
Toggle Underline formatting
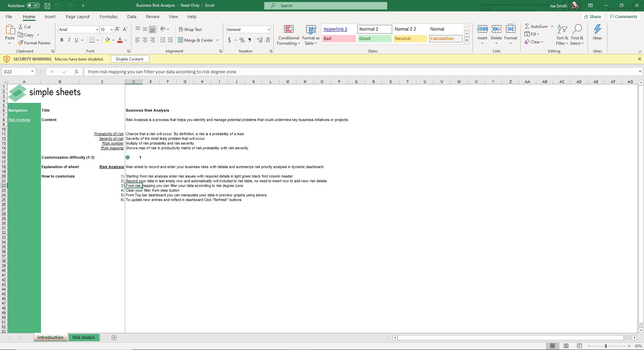[x=77, y=40]
